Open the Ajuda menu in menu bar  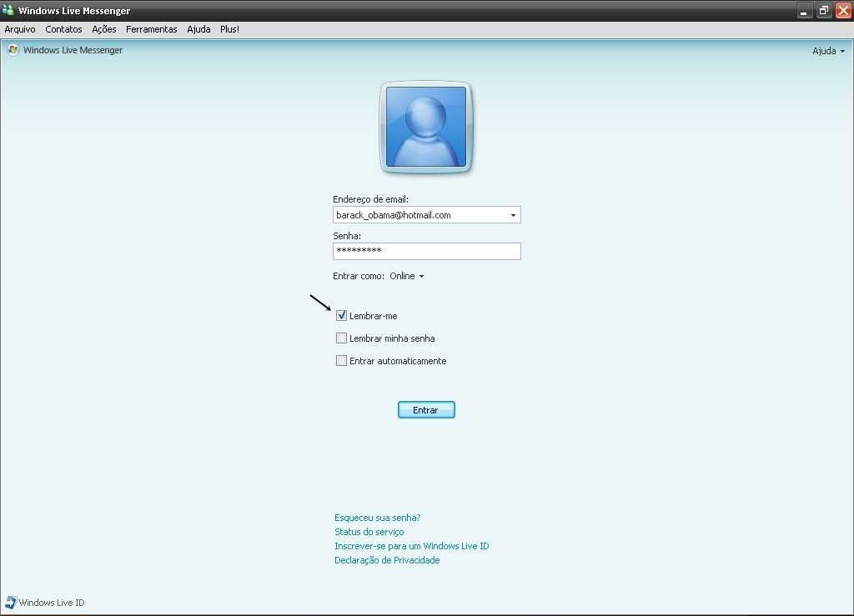[x=198, y=29]
